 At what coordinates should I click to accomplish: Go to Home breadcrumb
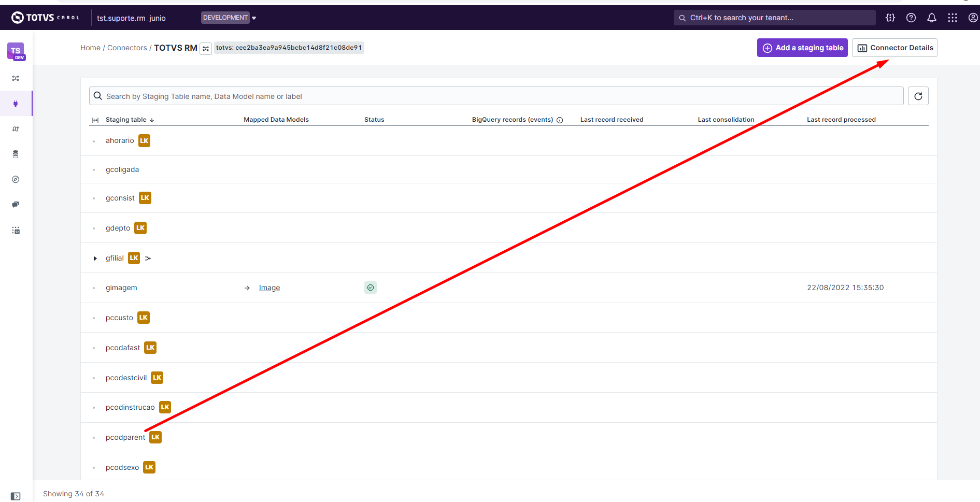[x=90, y=48]
